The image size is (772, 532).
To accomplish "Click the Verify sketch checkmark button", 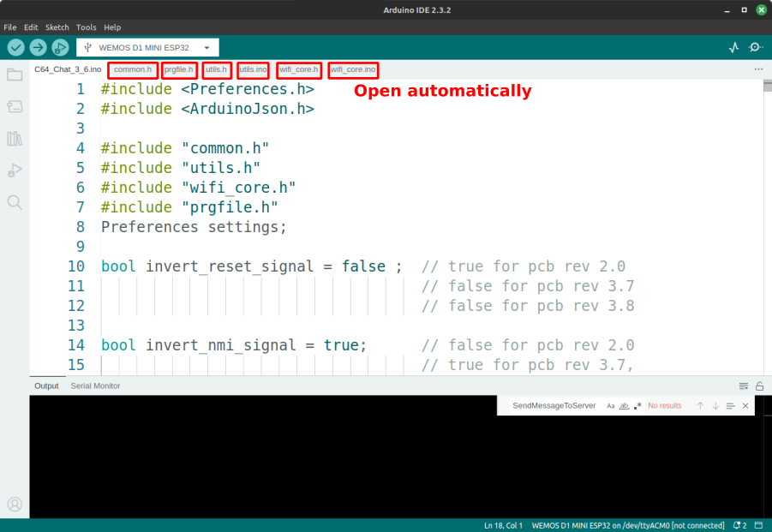I will pos(15,47).
